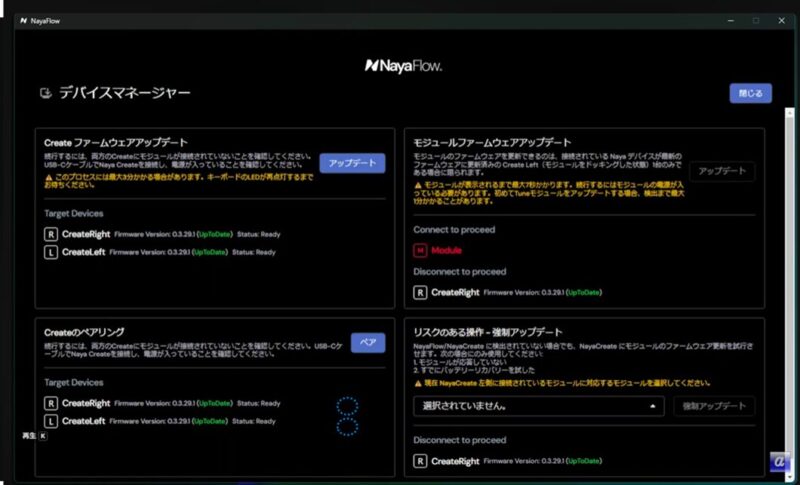Start the Create firmware アップデート button
800x485 pixels.
[352, 163]
